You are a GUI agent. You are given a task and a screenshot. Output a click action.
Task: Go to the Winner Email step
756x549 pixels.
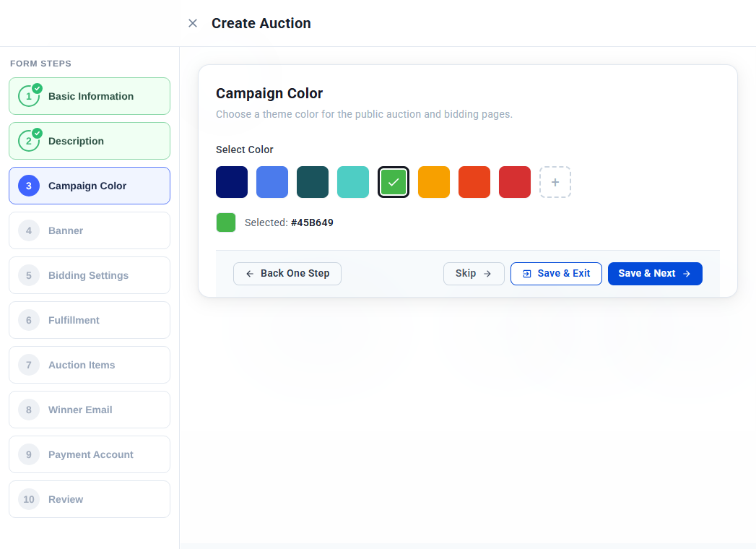pos(90,410)
